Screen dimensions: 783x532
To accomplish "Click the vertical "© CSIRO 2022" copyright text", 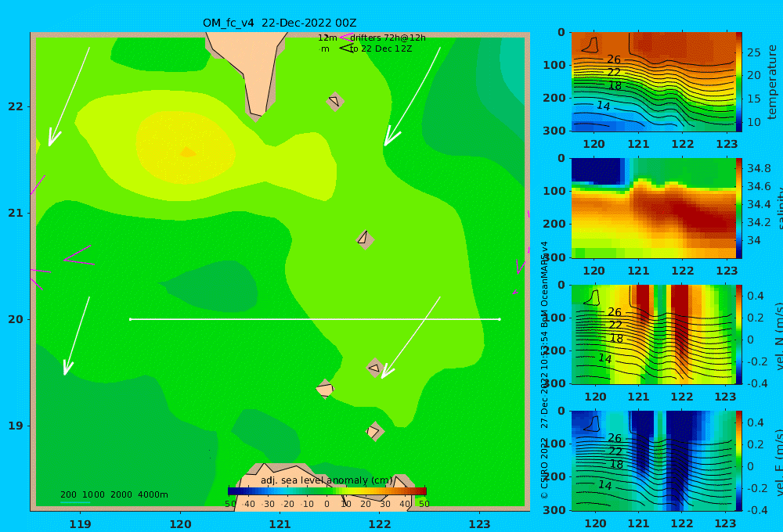I will 544,468.
